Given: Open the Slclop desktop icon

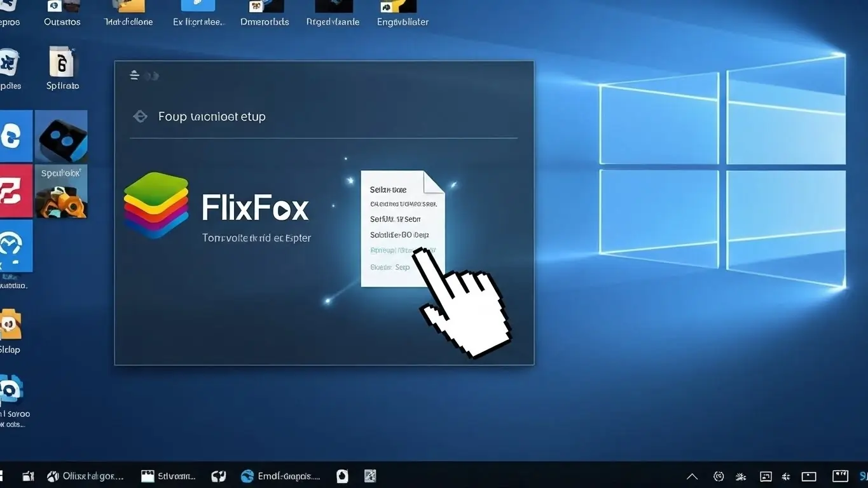Looking at the screenshot, I should 10,332.
